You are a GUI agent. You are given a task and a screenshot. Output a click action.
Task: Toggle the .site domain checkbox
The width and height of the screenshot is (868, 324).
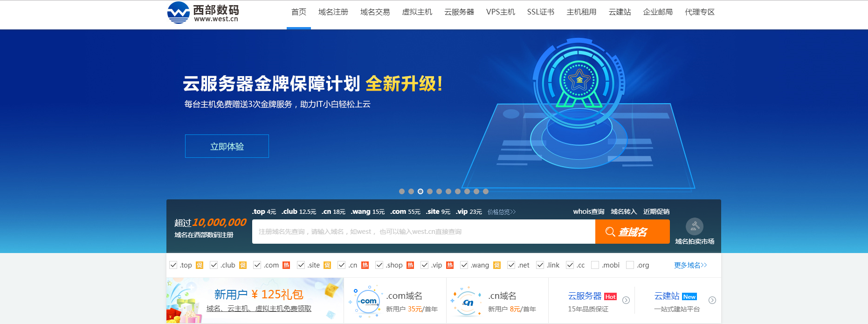[301, 265]
